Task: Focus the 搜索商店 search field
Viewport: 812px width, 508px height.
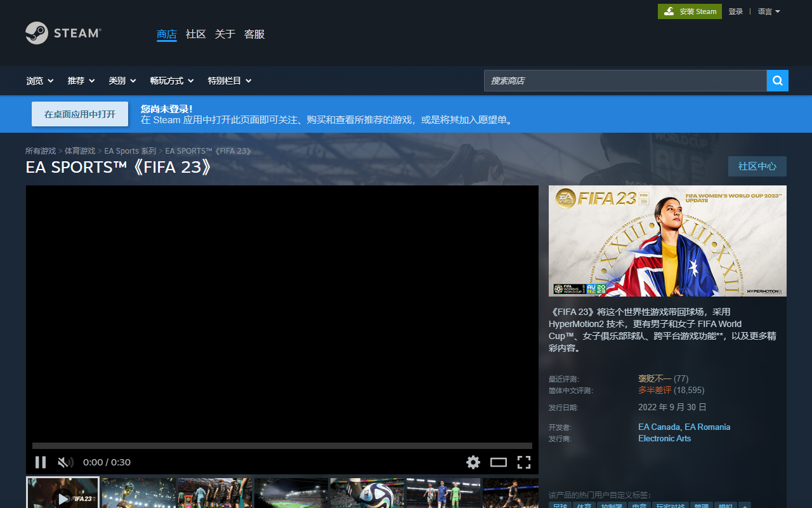Action: [625, 81]
